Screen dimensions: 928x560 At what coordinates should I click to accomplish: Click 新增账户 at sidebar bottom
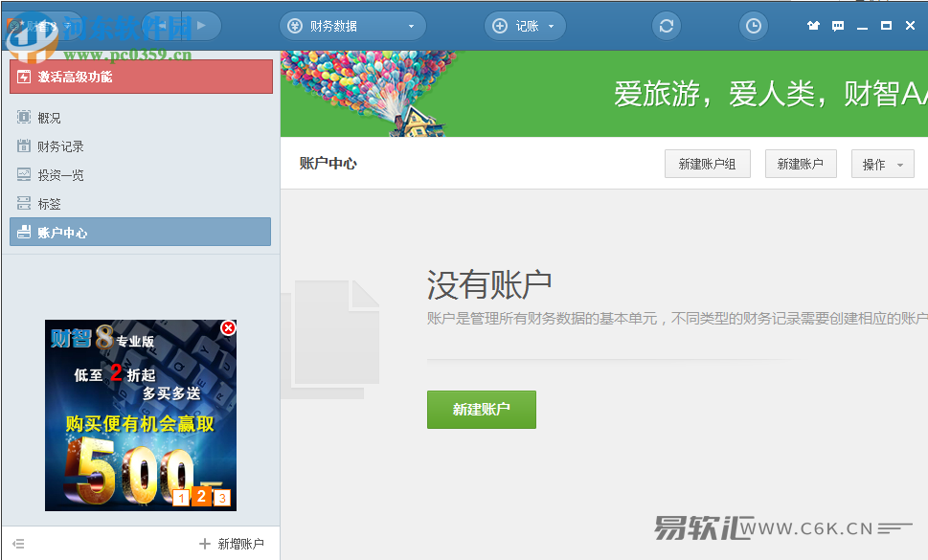pos(231,544)
